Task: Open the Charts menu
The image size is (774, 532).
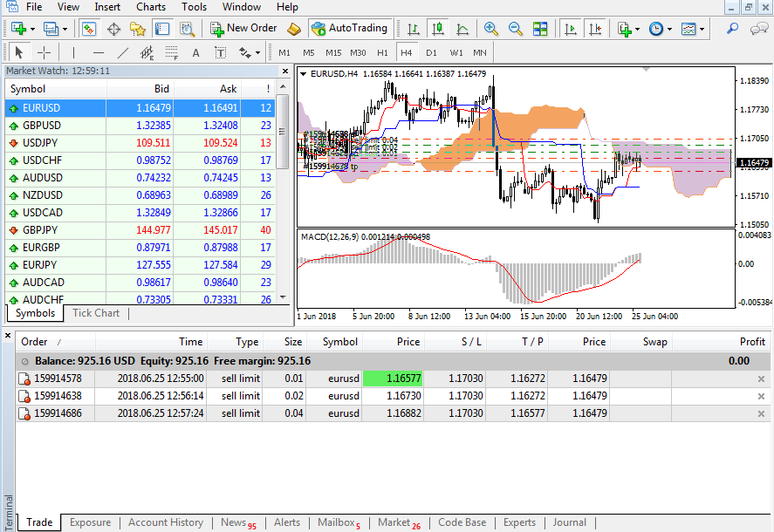Action: (151, 7)
